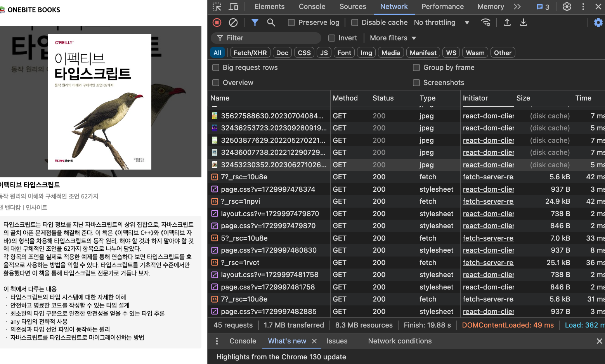Switch to the Console tab
Image resolution: width=605 pixels, height=364 pixels.
[x=312, y=7]
